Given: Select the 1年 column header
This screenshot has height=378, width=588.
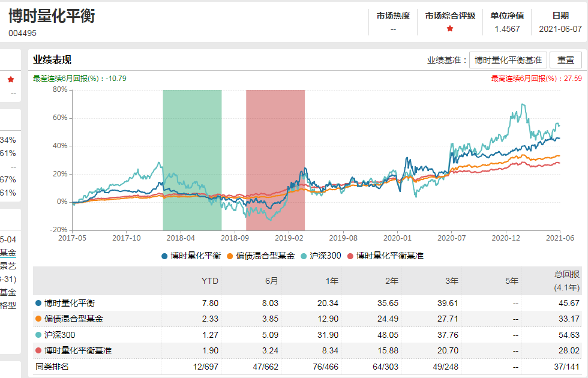Looking at the screenshot, I should coord(333,280).
